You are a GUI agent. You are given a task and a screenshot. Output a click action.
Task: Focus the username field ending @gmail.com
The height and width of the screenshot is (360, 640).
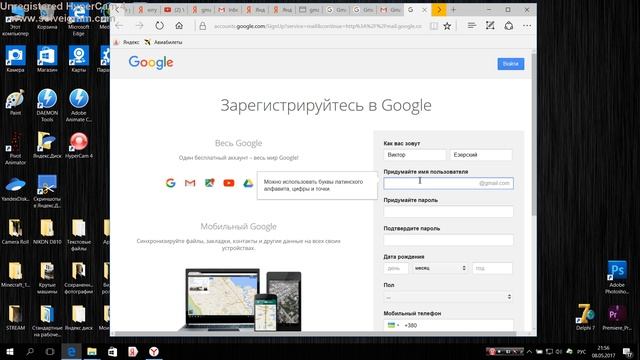pos(448,183)
